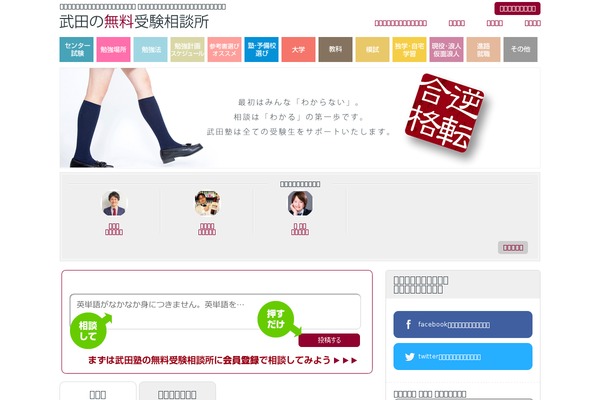Click the facebook 'f' icon

pyautogui.click(x=408, y=325)
